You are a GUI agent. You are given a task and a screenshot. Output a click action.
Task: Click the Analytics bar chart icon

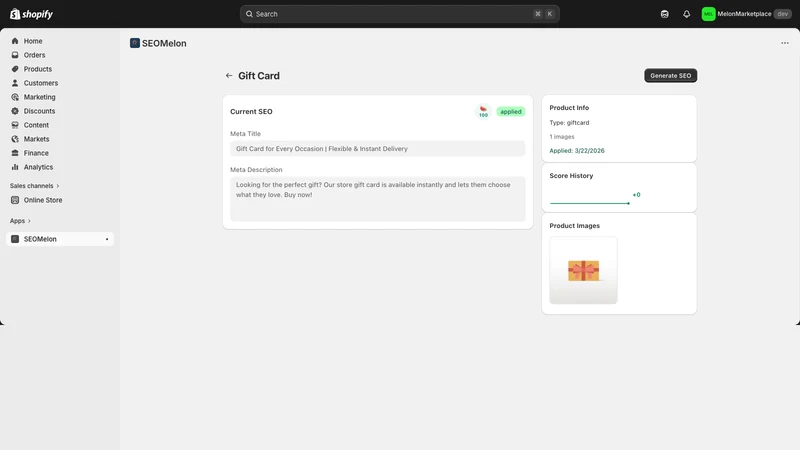point(15,167)
